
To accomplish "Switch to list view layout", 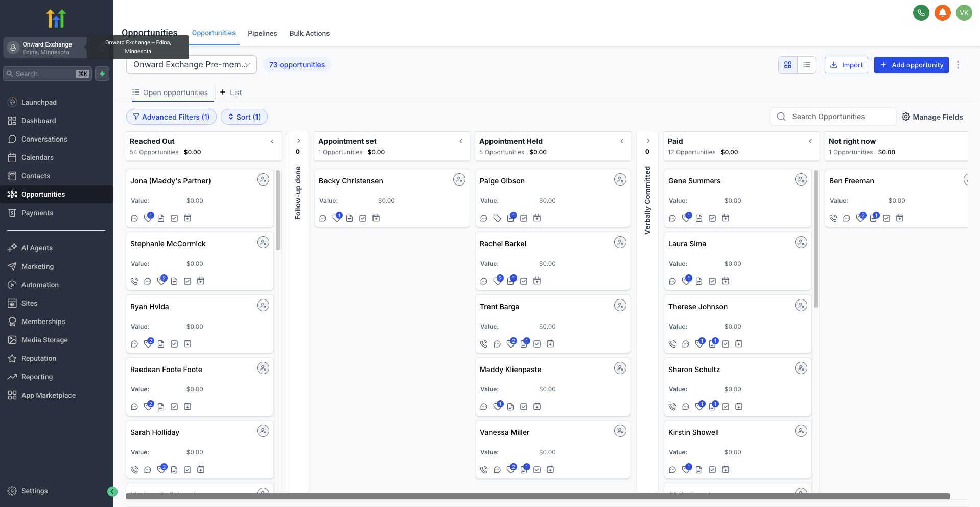I will [x=807, y=65].
